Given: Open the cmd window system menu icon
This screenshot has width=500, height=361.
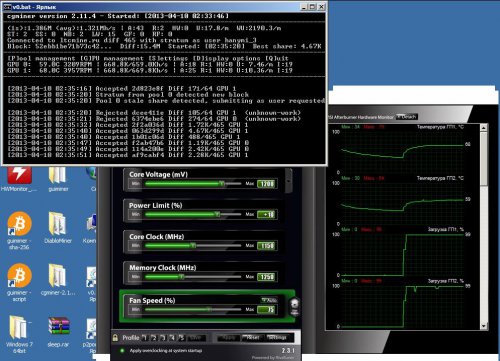Looking at the screenshot, I should coord(7,6).
